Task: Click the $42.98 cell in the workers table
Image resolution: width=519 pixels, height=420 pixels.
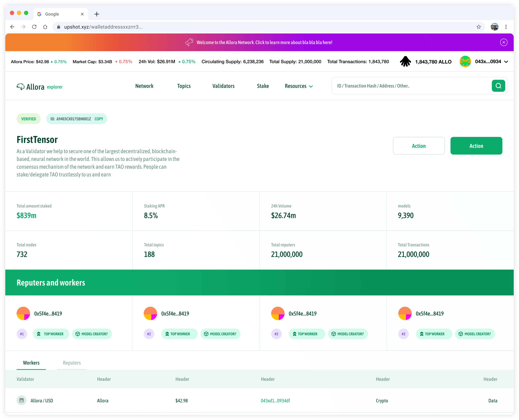Action: [181, 401]
